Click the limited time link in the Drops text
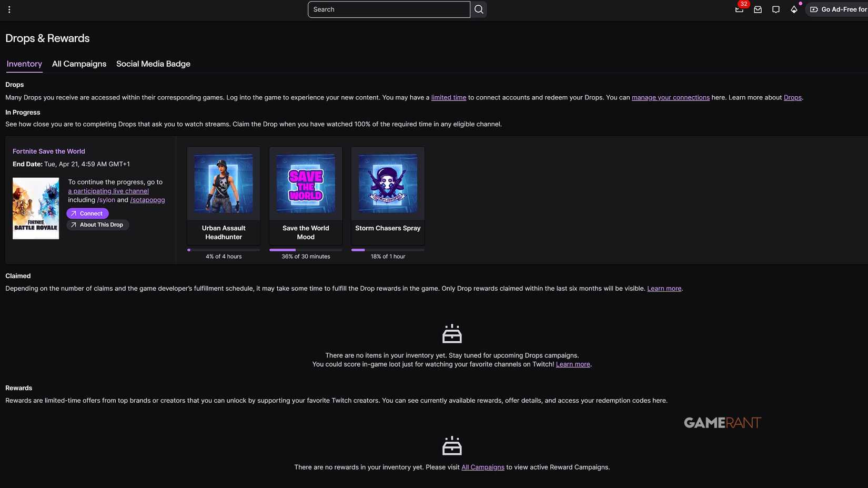The height and width of the screenshot is (488, 868). pos(448,97)
